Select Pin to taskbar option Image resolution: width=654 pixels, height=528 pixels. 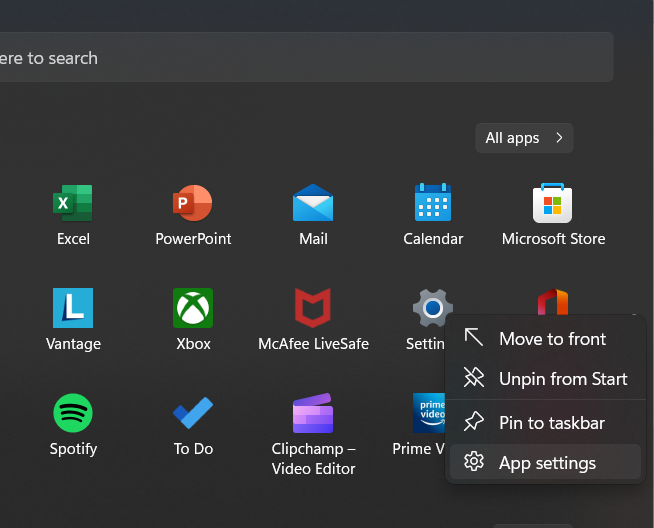[x=551, y=423]
